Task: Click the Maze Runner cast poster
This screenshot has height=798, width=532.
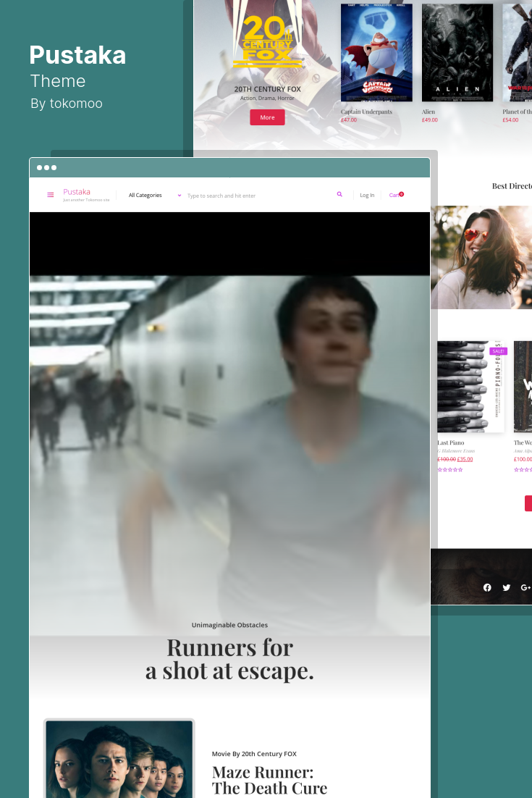Action: (x=119, y=759)
